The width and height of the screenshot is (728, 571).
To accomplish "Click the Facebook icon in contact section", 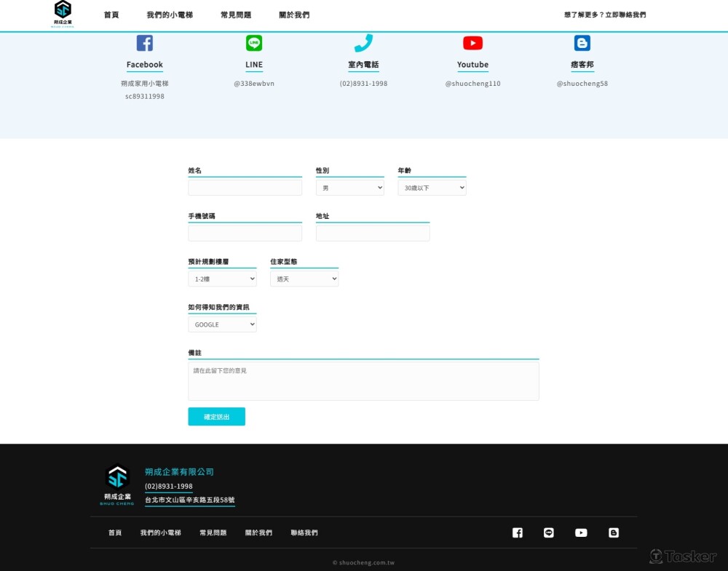I will tap(145, 43).
